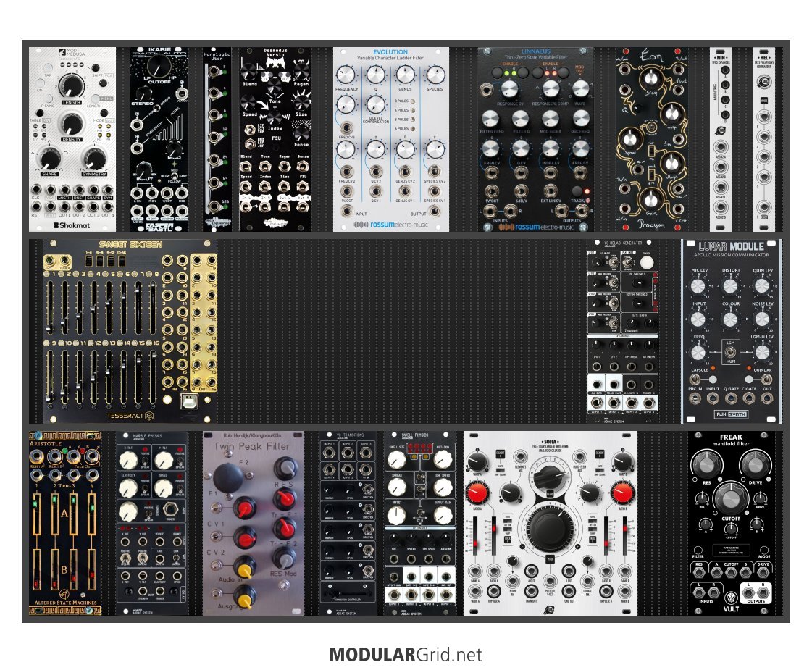Click the red RATIO B knob on Sofia
This screenshot has height=670, width=812.
click(x=622, y=493)
